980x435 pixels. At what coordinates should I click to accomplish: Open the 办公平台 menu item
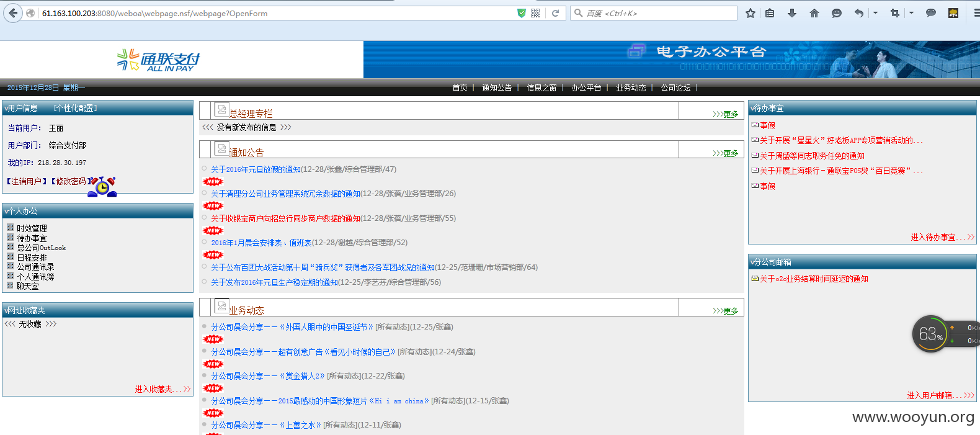pyautogui.click(x=586, y=87)
